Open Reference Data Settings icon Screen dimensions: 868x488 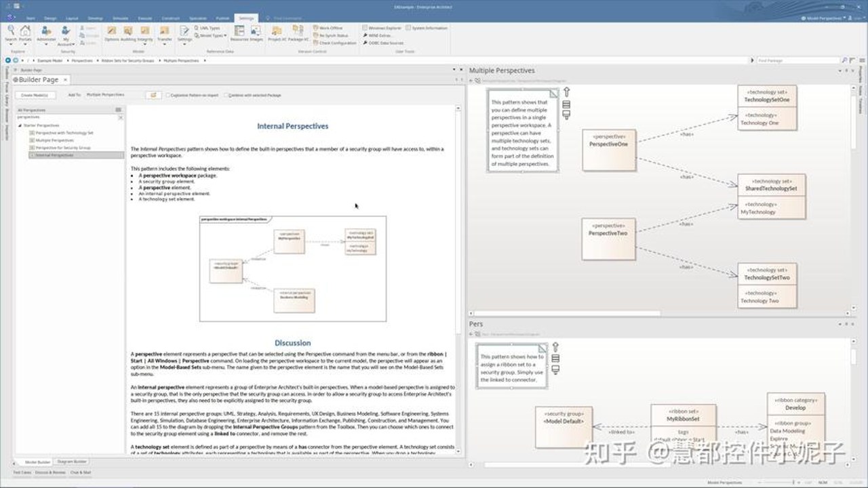(x=184, y=33)
